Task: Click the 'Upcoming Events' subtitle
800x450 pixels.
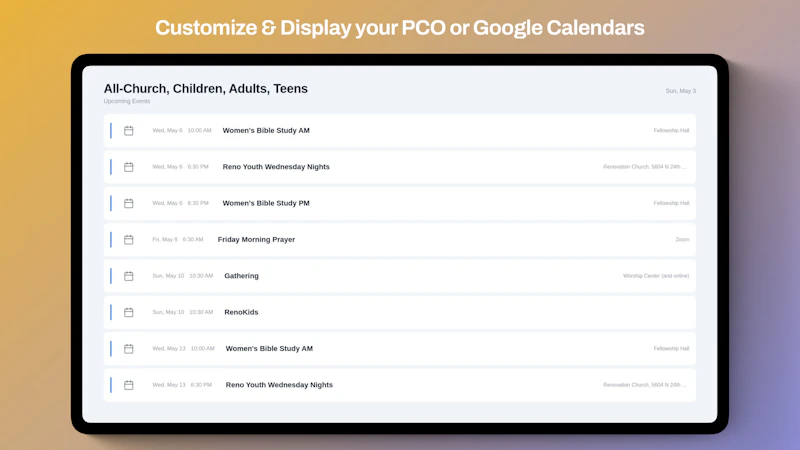Action: tap(127, 101)
